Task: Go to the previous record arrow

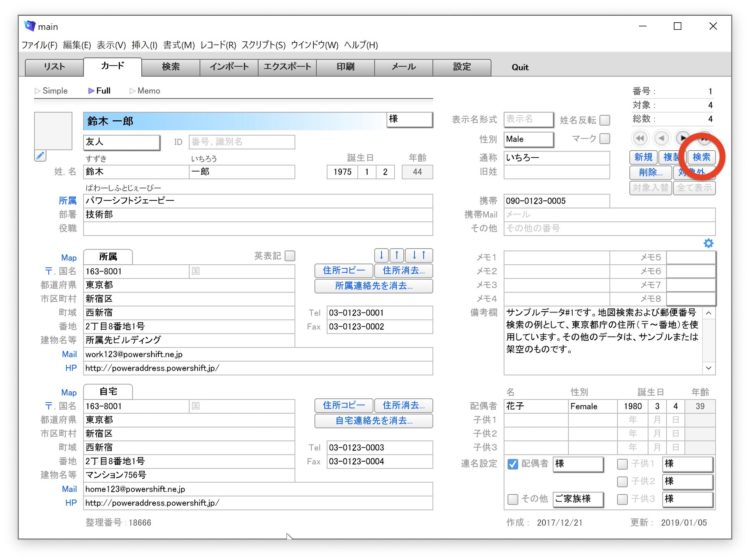Action: tap(661, 138)
